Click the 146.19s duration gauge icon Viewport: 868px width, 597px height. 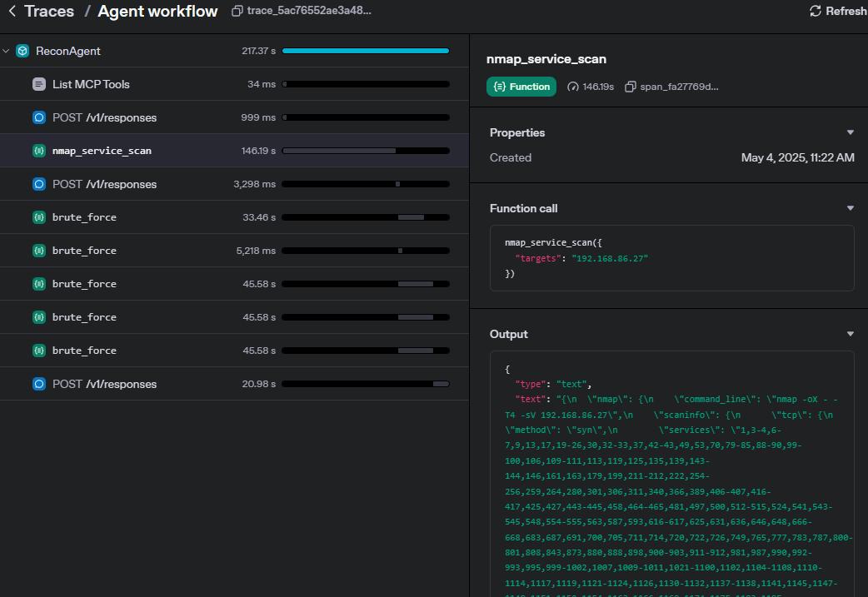572,87
